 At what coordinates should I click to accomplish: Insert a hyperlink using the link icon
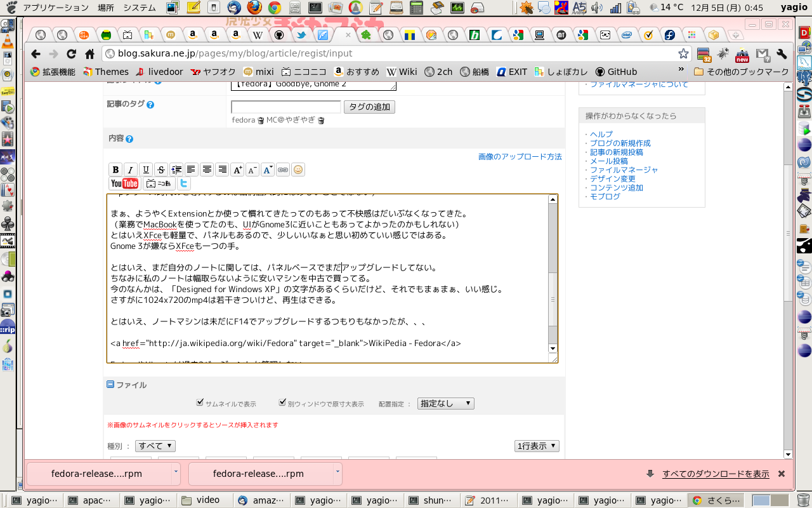tap(283, 170)
